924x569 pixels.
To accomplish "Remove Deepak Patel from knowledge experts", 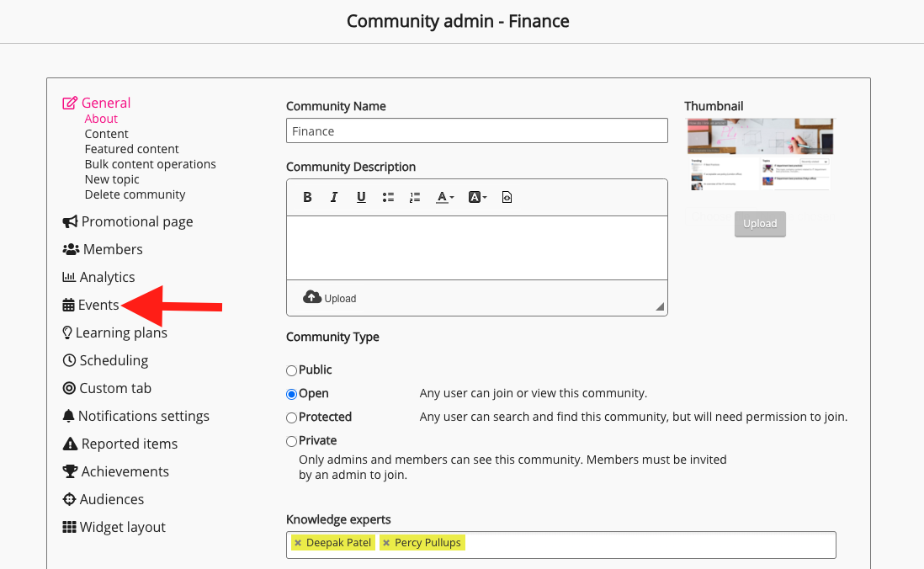I will click(x=298, y=543).
